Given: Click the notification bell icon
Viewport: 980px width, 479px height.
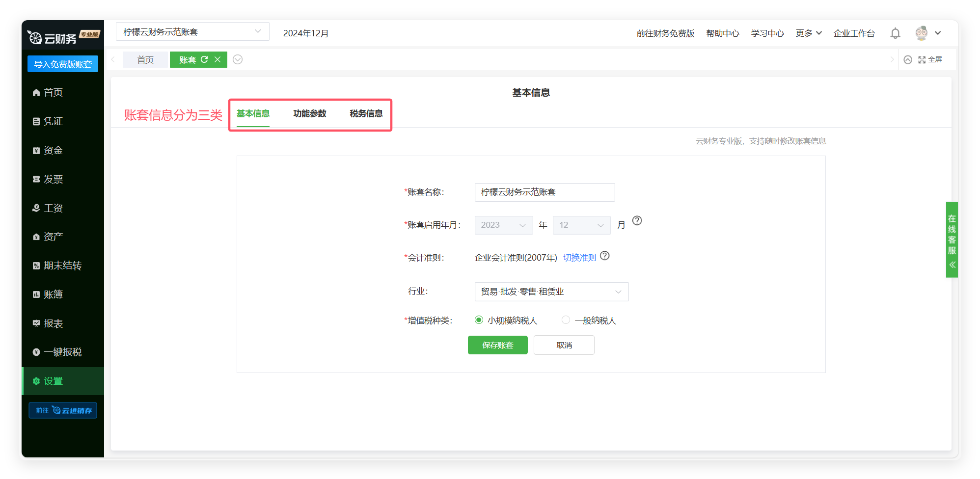Looking at the screenshot, I should [895, 33].
